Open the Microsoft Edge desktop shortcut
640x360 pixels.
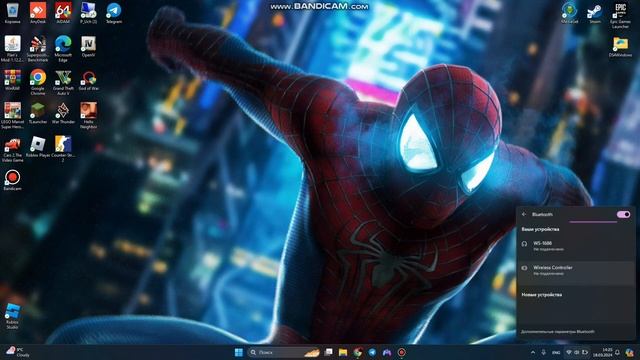pos(63,49)
